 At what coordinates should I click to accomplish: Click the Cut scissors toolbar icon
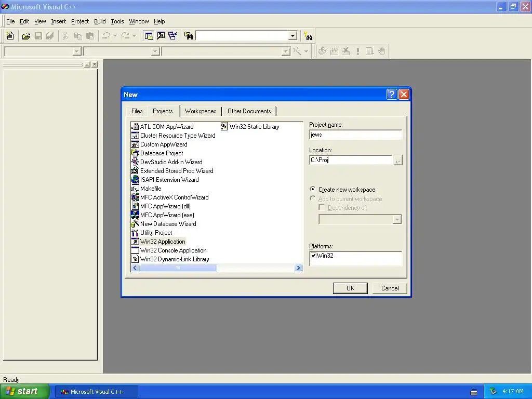point(65,36)
